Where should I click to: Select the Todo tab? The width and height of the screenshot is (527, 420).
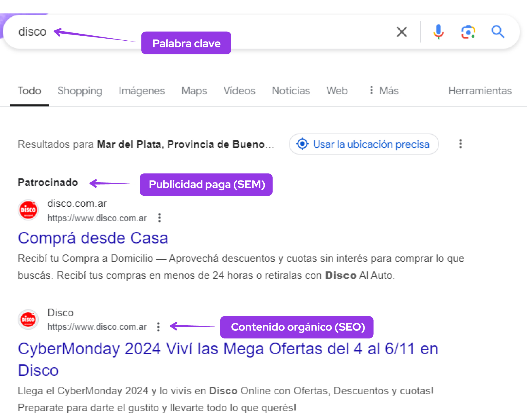point(29,91)
